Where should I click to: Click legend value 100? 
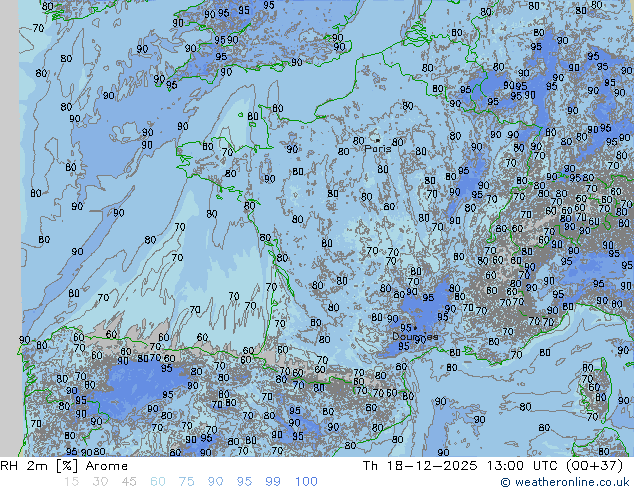coord(306,482)
